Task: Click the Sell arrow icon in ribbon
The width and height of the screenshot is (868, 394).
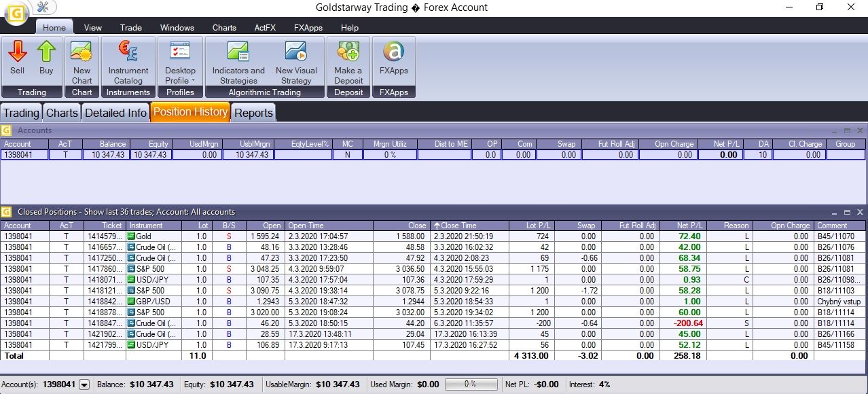Action: pyautogui.click(x=18, y=52)
